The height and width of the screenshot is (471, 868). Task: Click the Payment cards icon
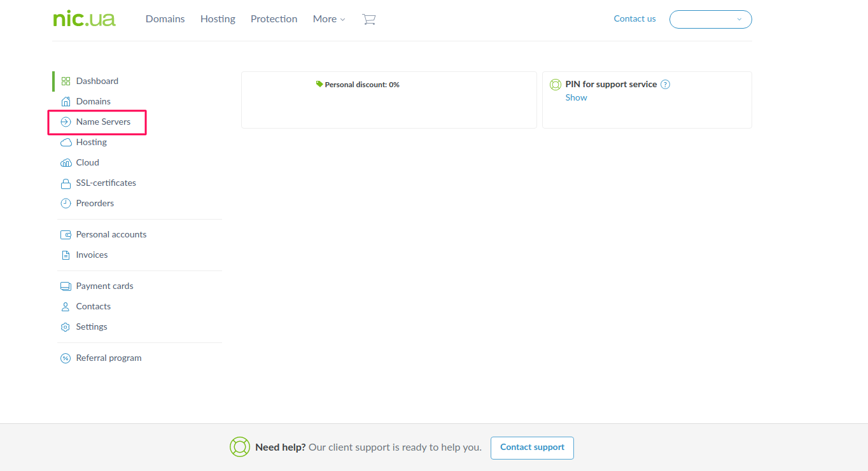click(x=66, y=286)
